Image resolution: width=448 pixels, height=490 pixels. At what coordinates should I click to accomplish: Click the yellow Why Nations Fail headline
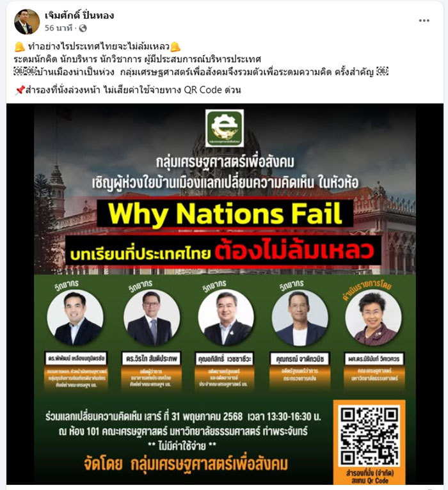225,214
